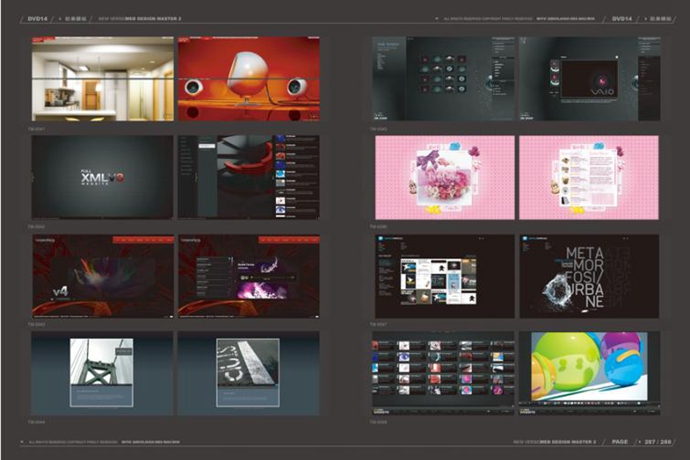The width and height of the screenshot is (690, 460).
Task: Click the caption under the VAIO thumbnails
Action: coord(378,129)
